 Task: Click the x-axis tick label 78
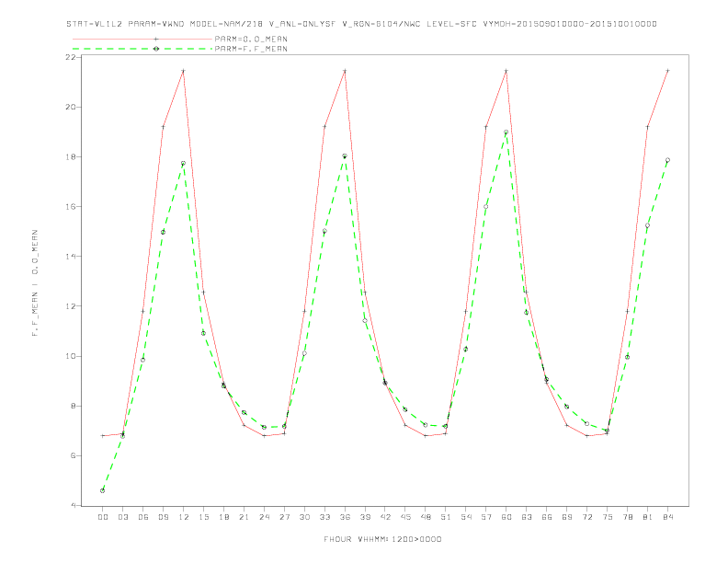click(627, 517)
